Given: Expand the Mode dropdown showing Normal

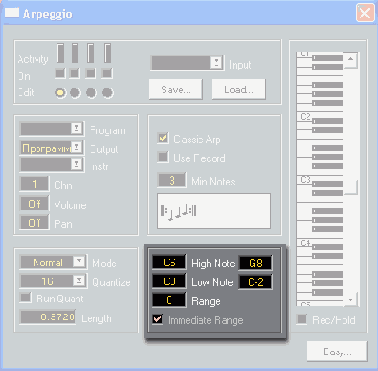Looking at the screenshot, I should [79, 262].
